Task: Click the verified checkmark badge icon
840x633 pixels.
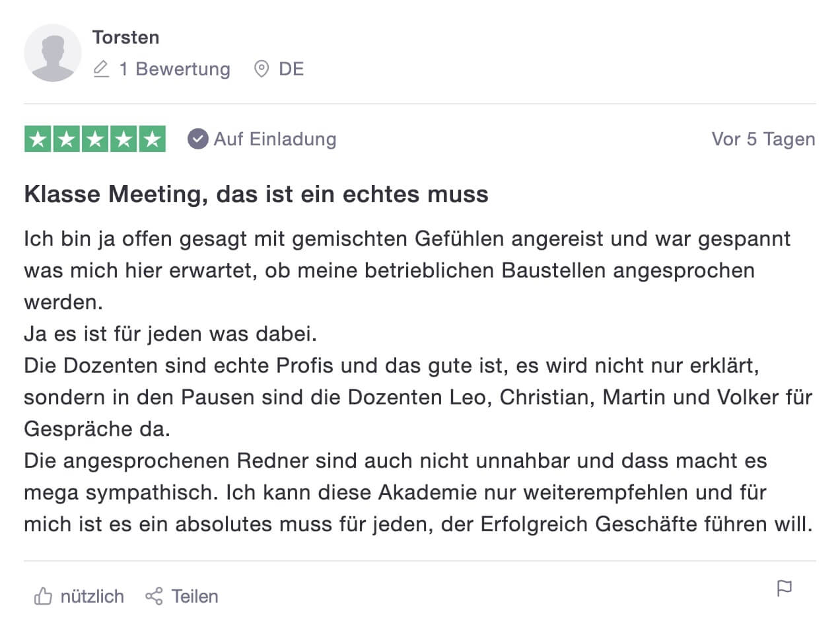Action: pyautogui.click(x=197, y=139)
